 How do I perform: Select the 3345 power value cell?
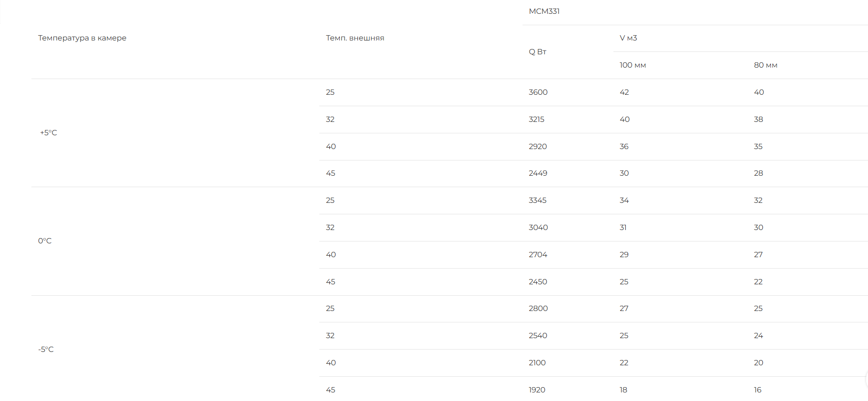point(537,200)
